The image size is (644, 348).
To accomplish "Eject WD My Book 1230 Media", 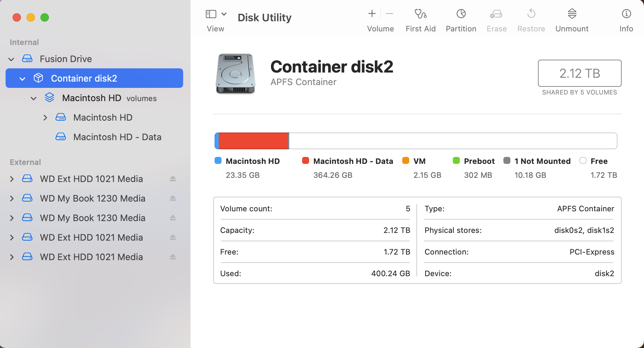I will pos(173,198).
